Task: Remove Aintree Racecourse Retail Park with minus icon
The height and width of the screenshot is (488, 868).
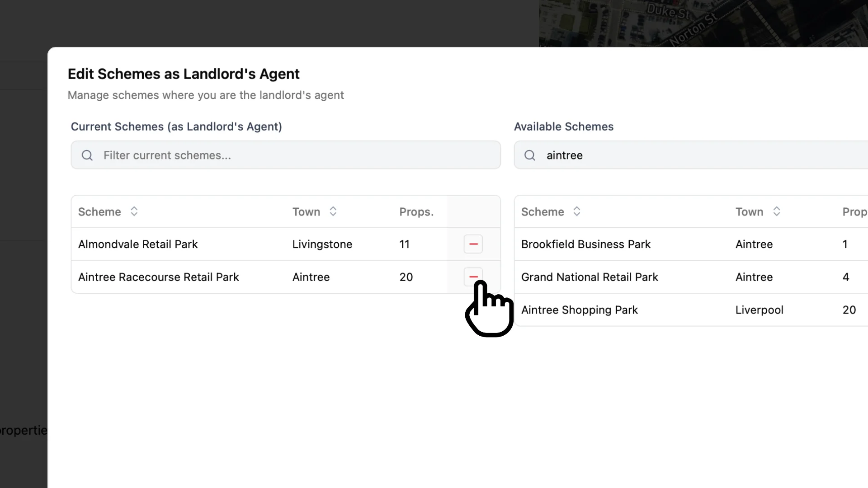Action: pos(473,277)
